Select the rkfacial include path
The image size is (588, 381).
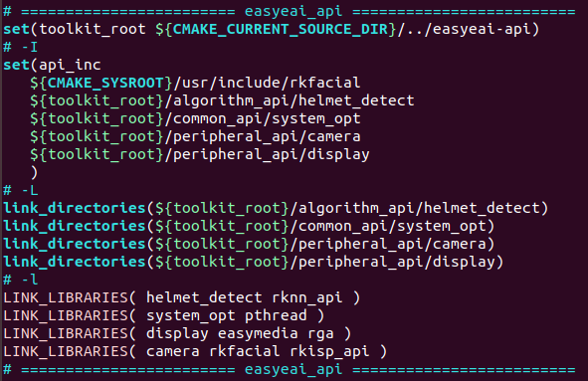(195, 83)
